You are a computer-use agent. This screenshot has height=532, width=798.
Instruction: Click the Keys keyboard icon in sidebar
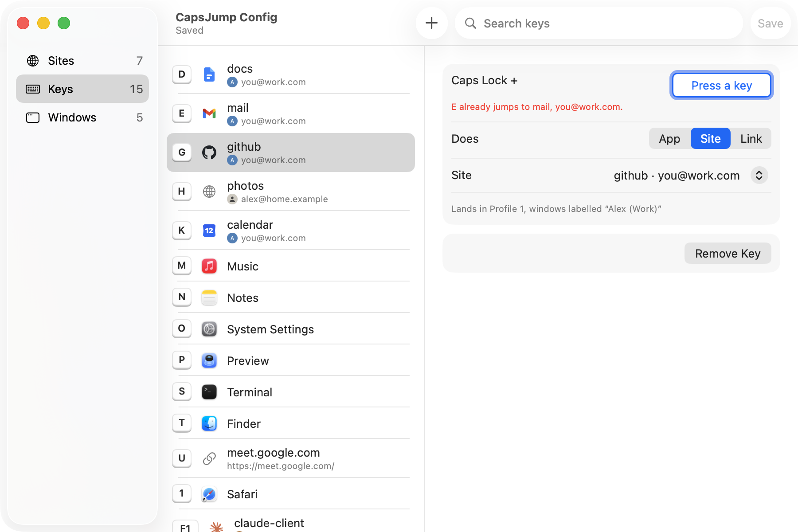tap(33, 89)
